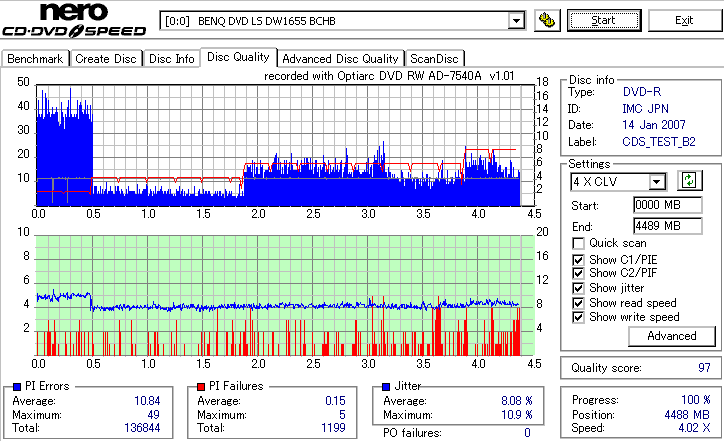Toggle Show write speed checkbox
Image resolution: width=724 pixels, height=441 pixels.
pos(578,317)
